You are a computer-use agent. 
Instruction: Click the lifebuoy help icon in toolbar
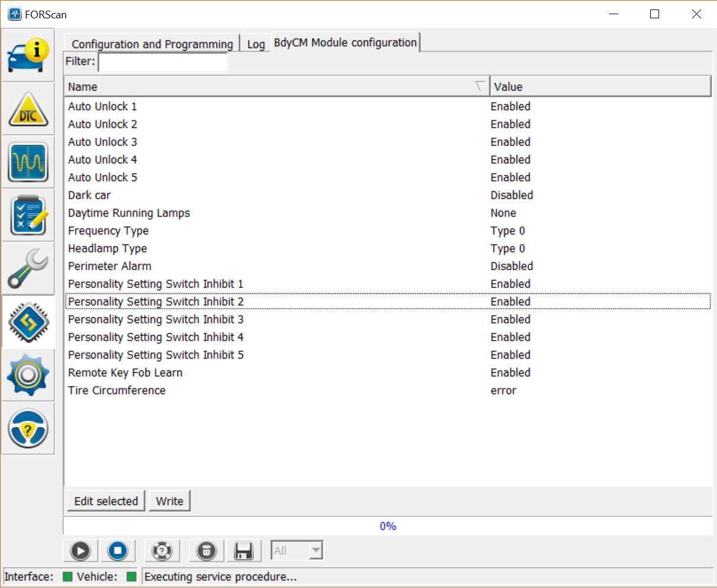point(162,551)
